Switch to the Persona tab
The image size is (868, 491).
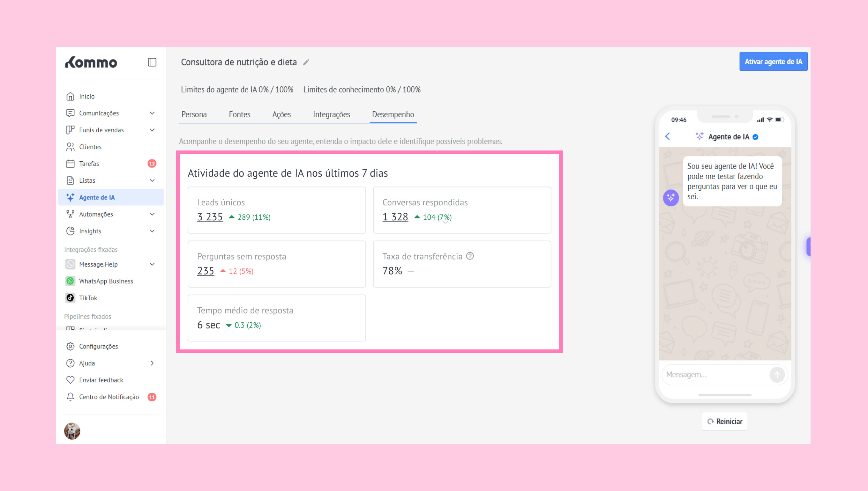[x=194, y=114]
